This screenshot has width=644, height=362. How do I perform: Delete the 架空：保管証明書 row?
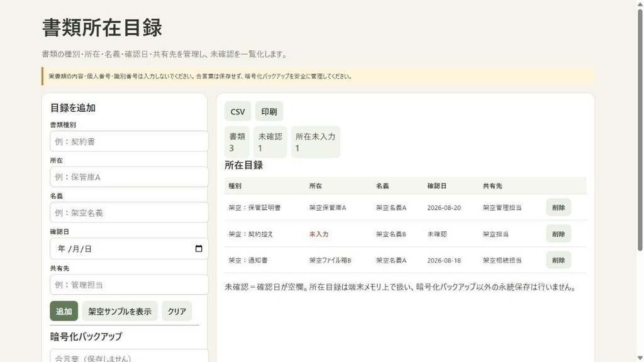pos(558,207)
